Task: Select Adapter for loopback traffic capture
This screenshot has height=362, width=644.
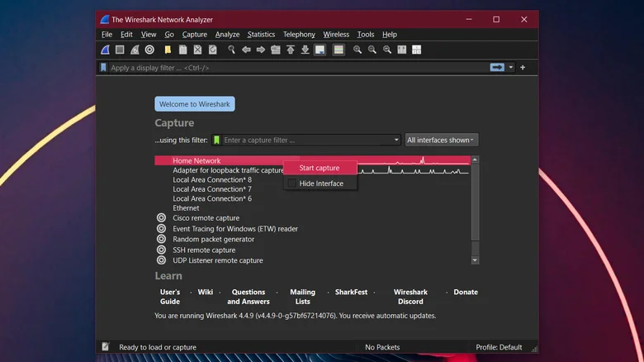Action: (x=228, y=170)
